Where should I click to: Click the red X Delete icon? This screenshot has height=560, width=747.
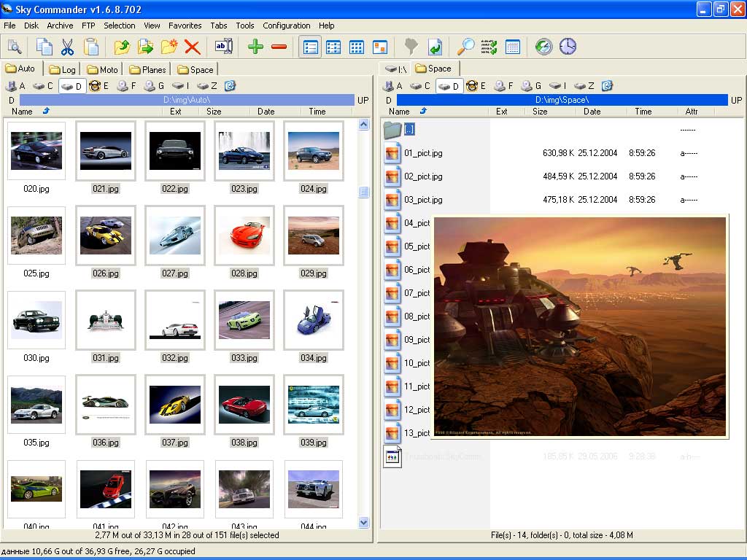pos(192,47)
